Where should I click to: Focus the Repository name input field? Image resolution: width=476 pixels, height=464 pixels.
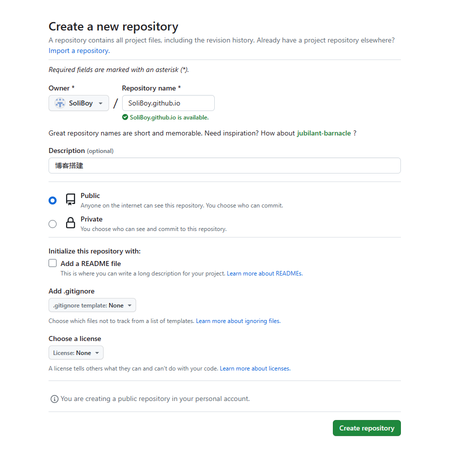[169, 103]
